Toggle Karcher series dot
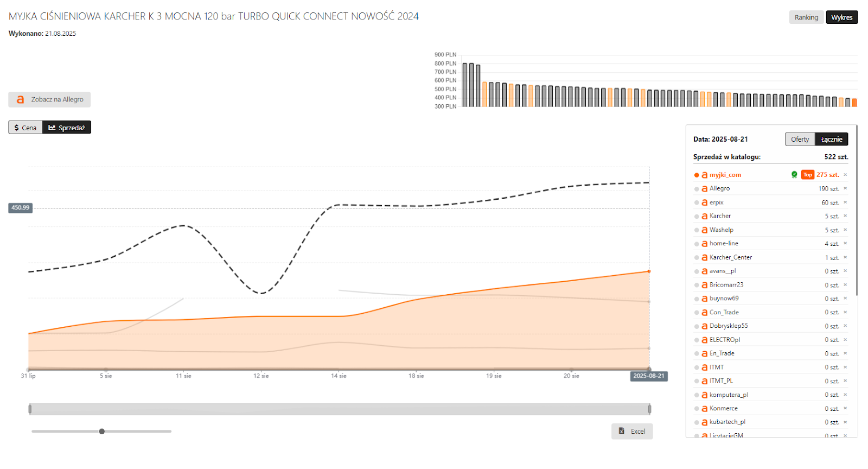This screenshot has width=868, height=469. 697,217
